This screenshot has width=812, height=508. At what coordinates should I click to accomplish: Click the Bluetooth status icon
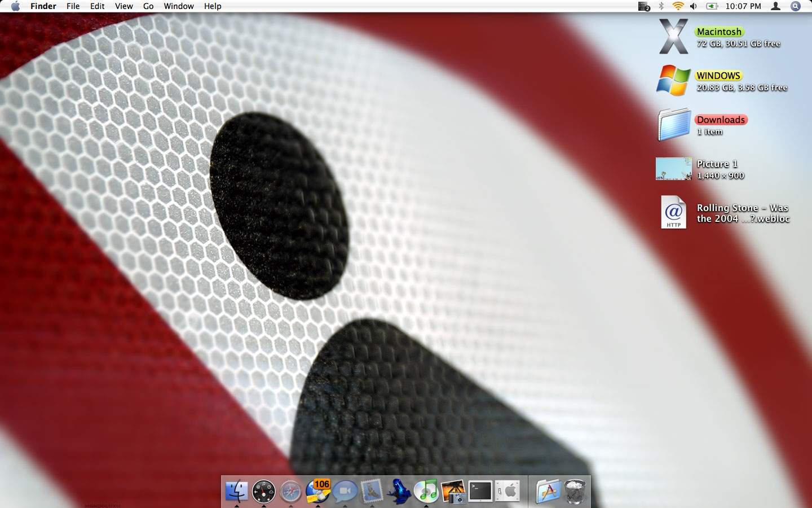[661, 6]
